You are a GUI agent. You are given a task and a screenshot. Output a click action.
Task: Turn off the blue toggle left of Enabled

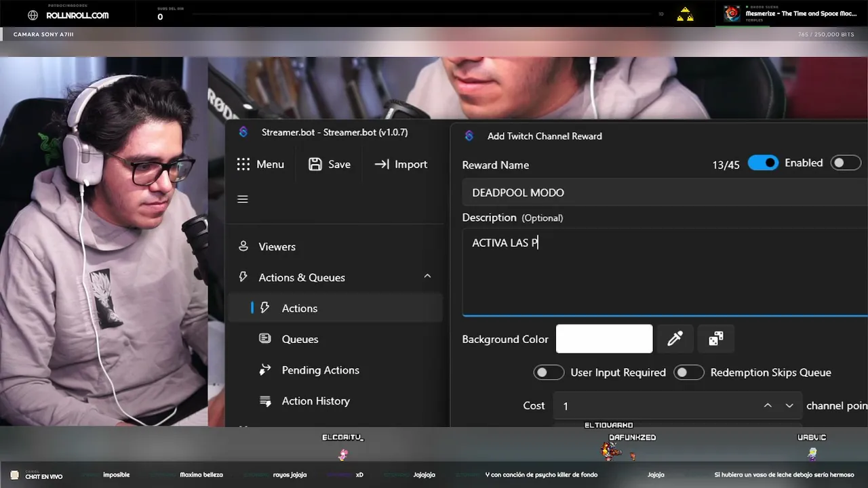click(x=763, y=163)
